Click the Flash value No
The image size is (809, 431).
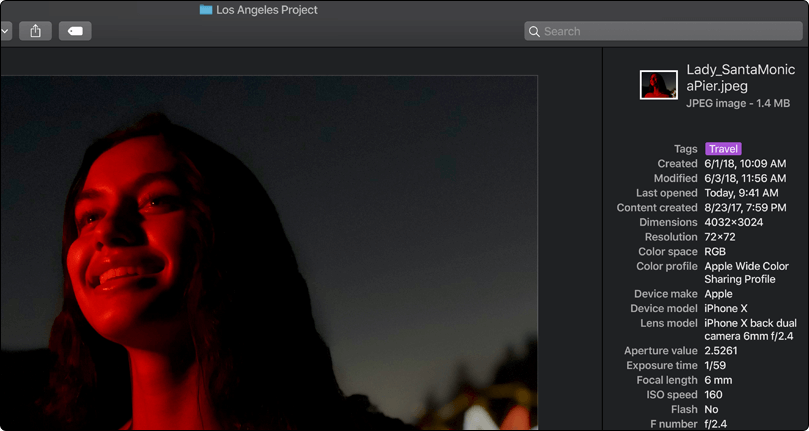pyautogui.click(x=711, y=409)
